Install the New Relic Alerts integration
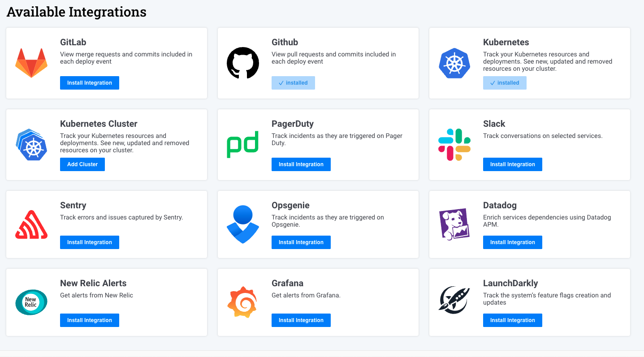Viewport: 644px width, 357px height. [x=90, y=320]
